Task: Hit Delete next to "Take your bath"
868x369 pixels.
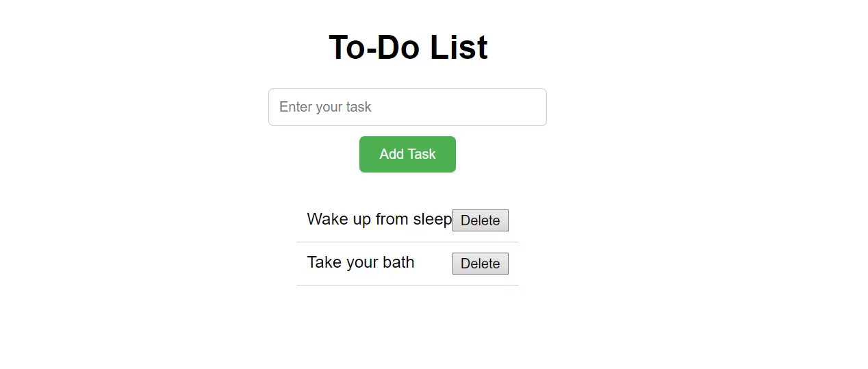Action: [x=480, y=264]
